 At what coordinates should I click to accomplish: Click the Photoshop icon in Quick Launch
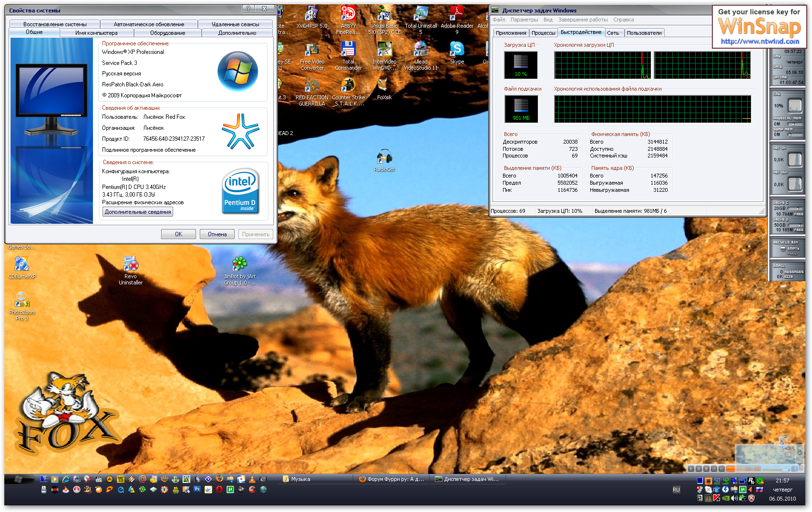[x=197, y=489]
